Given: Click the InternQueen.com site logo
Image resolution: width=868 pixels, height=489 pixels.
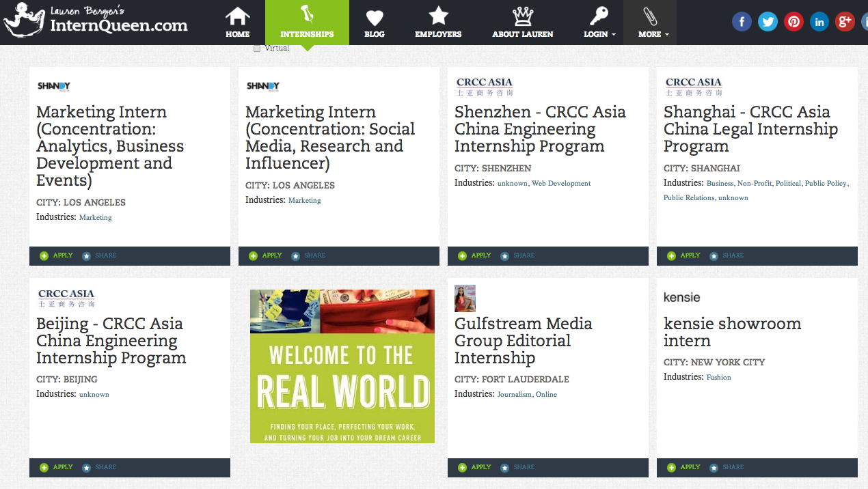Looking at the screenshot, I should [x=96, y=22].
